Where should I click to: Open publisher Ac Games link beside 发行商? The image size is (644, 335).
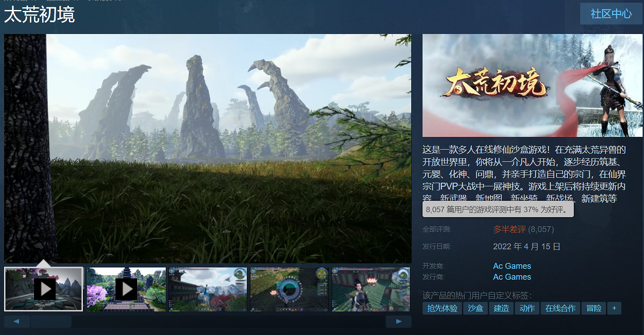click(512, 277)
